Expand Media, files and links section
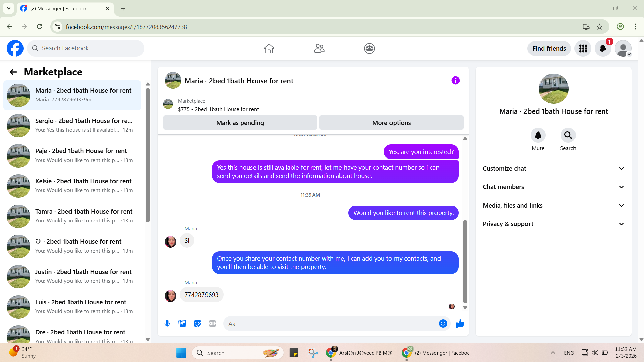 (553, 206)
